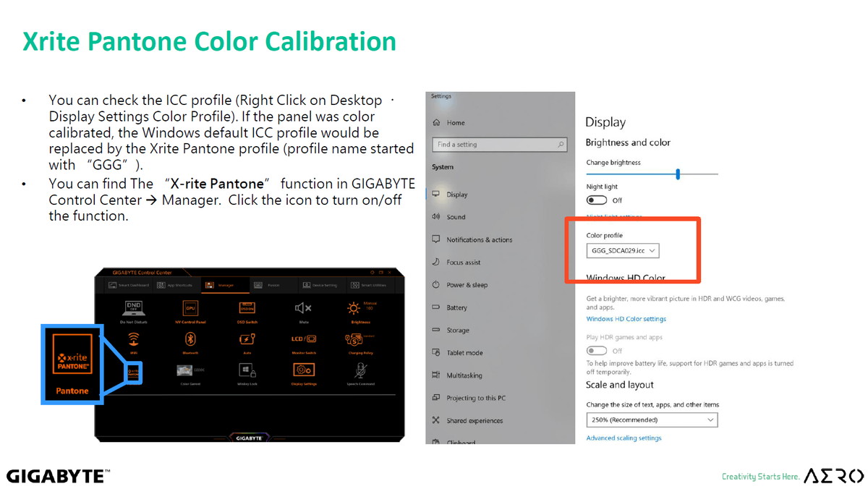The width and height of the screenshot is (868, 489).
Task: Open Battery settings in the sidebar
Action: (449, 307)
